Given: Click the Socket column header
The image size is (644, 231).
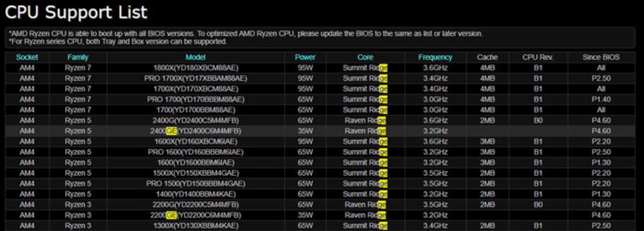Looking at the screenshot, I should pos(27,57).
